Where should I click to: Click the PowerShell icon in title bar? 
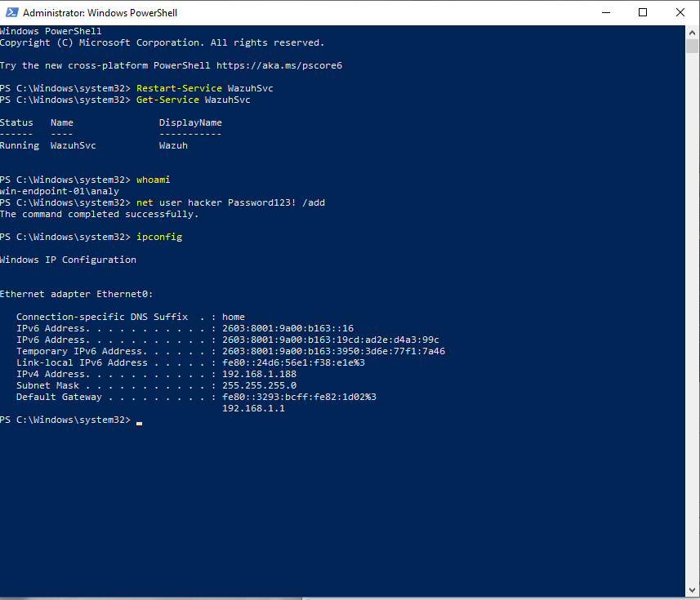(x=11, y=12)
